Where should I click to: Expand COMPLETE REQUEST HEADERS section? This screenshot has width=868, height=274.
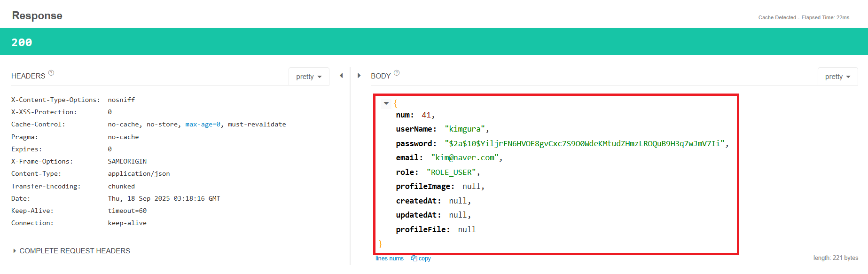click(71, 251)
